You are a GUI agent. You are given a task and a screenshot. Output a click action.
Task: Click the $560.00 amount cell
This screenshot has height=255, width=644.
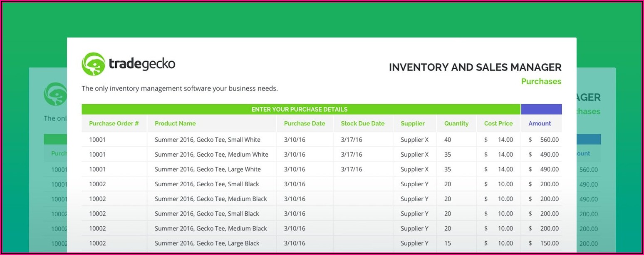[543, 140]
